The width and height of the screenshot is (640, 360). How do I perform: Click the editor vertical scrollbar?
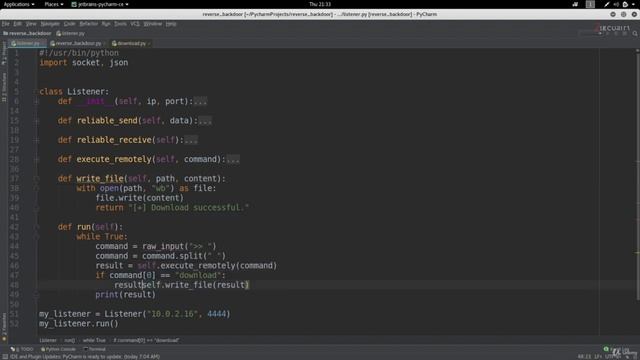[x=638, y=176]
